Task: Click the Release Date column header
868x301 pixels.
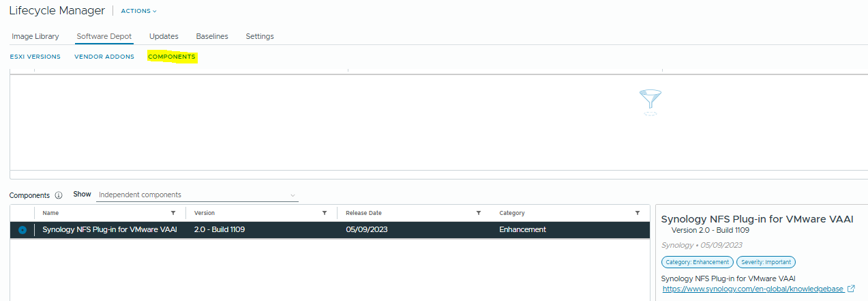Action: pyautogui.click(x=363, y=213)
